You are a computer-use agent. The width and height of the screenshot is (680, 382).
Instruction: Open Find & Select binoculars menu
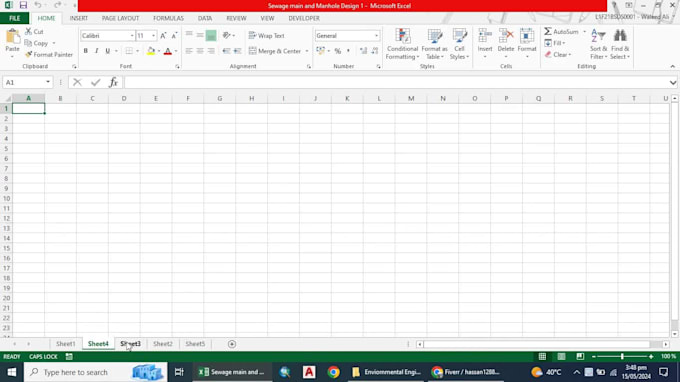point(620,44)
